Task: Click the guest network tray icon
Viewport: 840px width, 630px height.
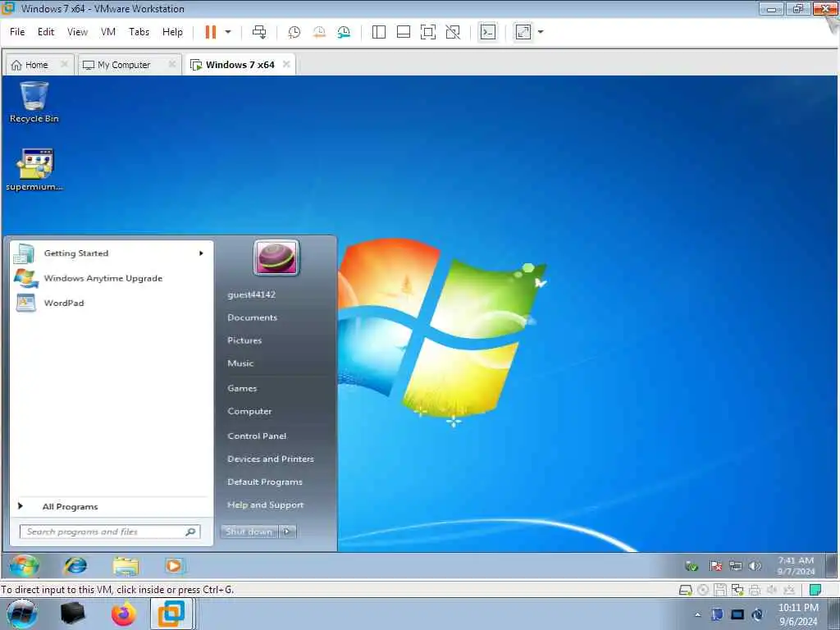Action: point(736,566)
